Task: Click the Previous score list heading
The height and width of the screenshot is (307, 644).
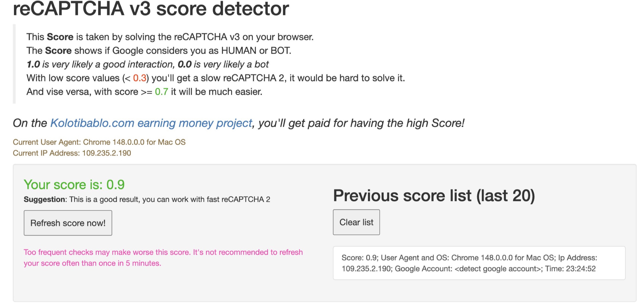Action: coord(434,195)
